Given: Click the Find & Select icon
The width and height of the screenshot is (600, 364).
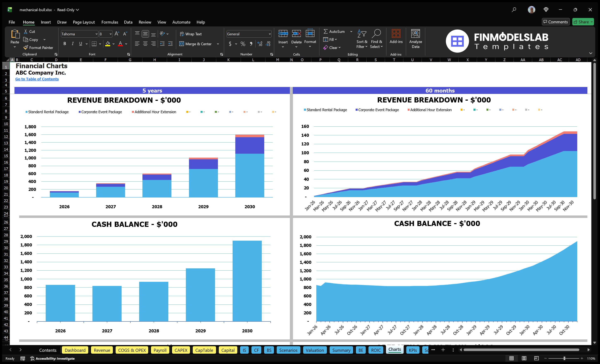Looking at the screenshot, I should coord(376,39).
